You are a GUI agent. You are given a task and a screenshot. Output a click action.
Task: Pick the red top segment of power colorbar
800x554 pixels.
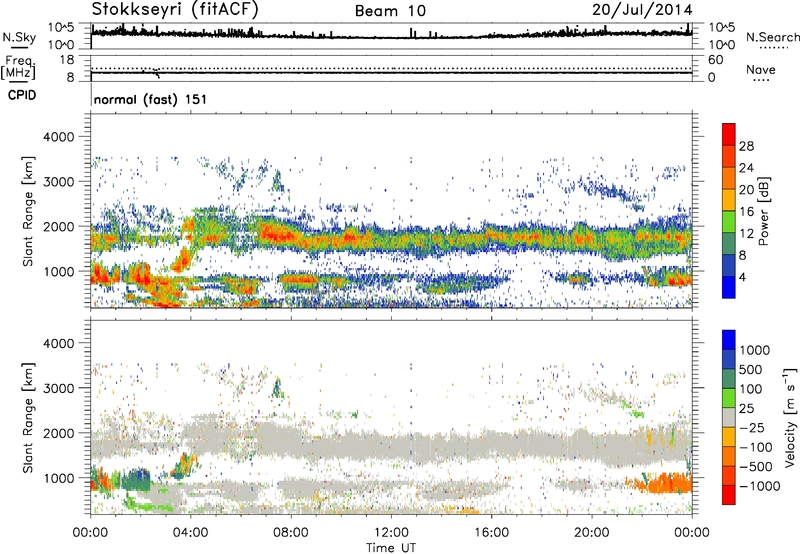(x=729, y=134)
